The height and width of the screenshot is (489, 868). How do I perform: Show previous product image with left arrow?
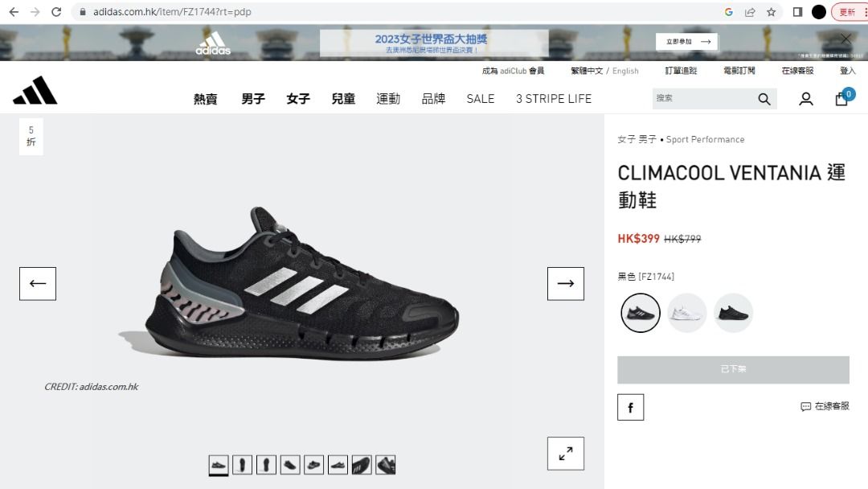38,284
